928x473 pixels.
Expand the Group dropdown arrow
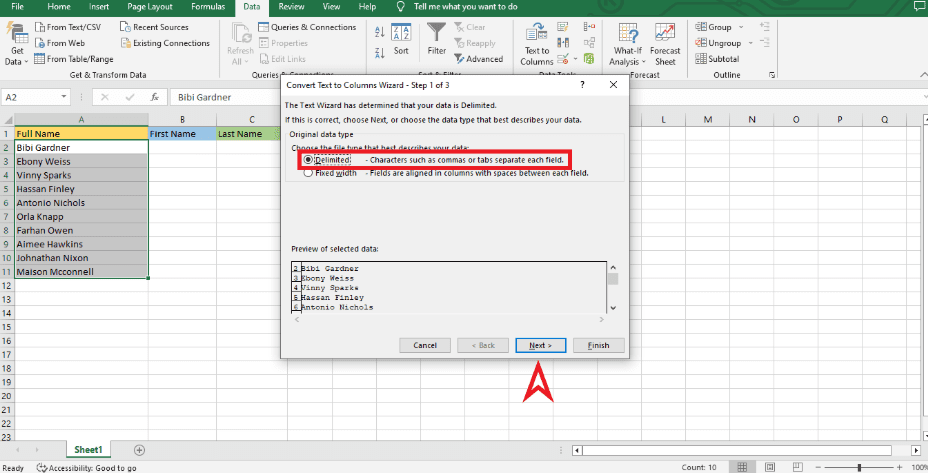tap(741, 27)
